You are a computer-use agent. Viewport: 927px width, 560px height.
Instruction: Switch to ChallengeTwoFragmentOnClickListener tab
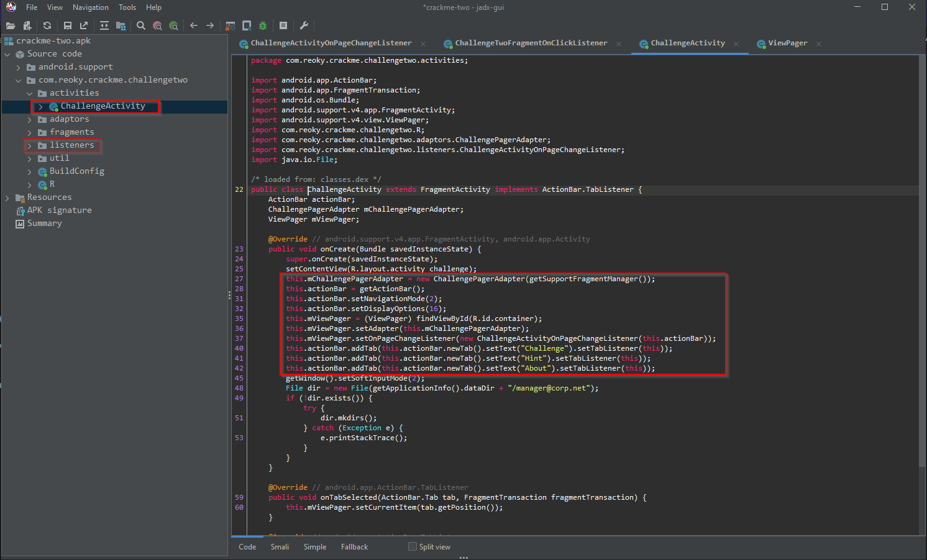click(x=531, y=43)
